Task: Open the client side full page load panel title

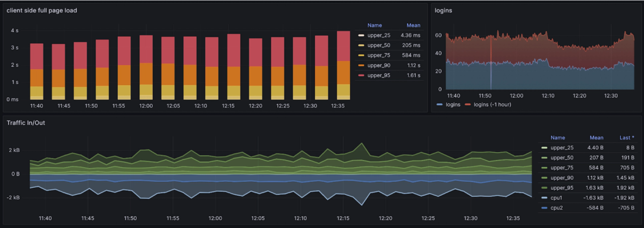Action: point(42,10)
